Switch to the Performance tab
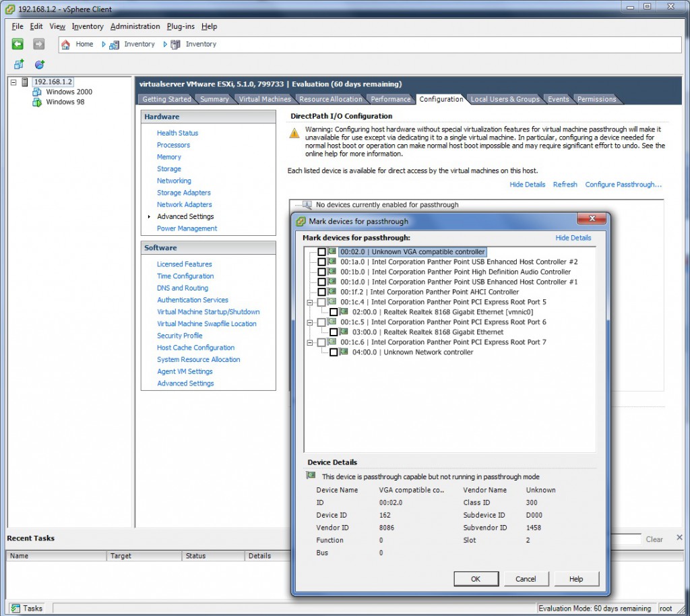 click(391, 98)
